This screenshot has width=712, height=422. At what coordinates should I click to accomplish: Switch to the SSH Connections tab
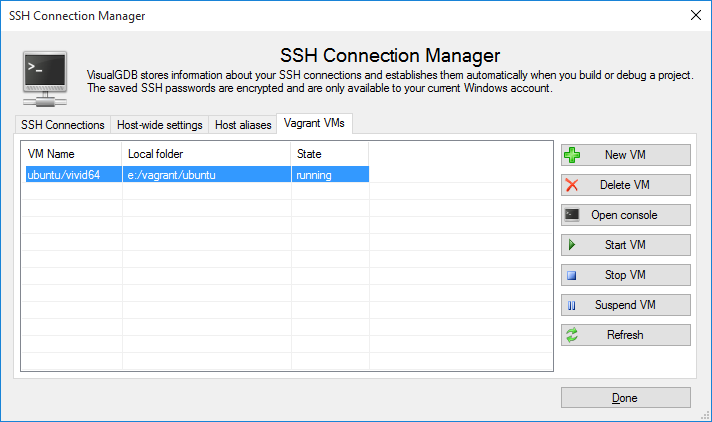[x=63, y=125]
